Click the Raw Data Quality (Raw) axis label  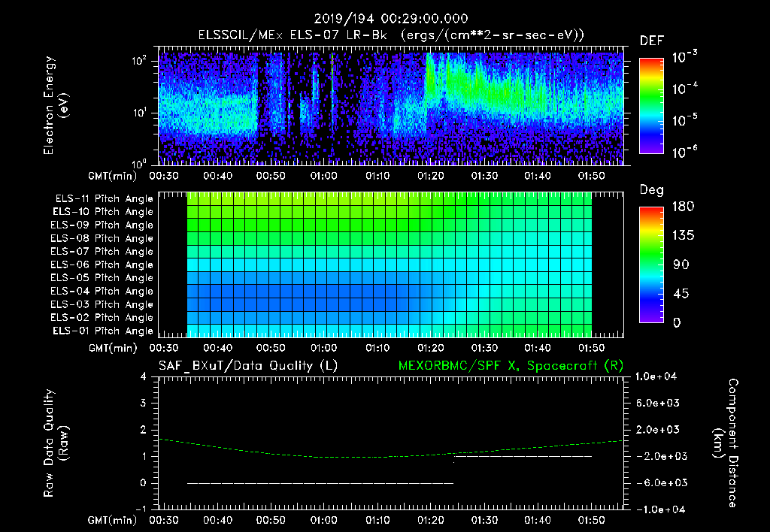[x=56, y=443]
